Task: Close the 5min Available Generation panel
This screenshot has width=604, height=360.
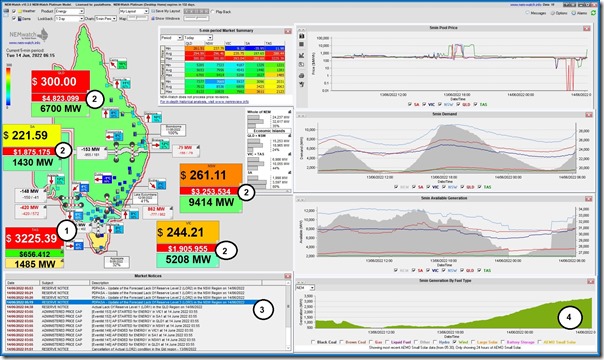Action: (589, 199)
